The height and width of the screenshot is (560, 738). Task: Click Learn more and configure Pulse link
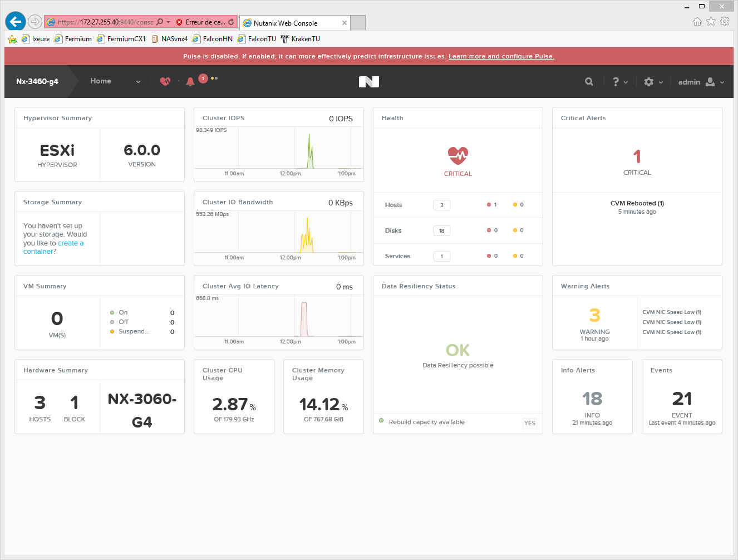point(501,56)
